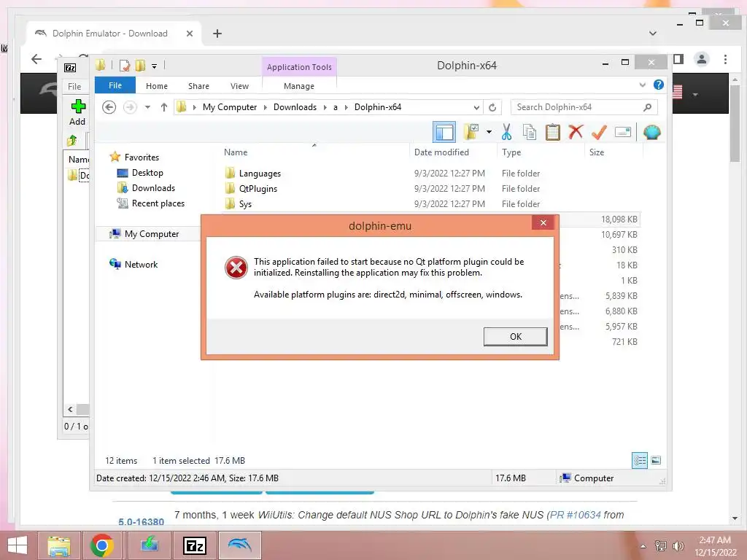Click OK in the dolphin-emu error dialog
This screenshot has height=560, width=747.
pyautogui.click(x=515, y=337)
